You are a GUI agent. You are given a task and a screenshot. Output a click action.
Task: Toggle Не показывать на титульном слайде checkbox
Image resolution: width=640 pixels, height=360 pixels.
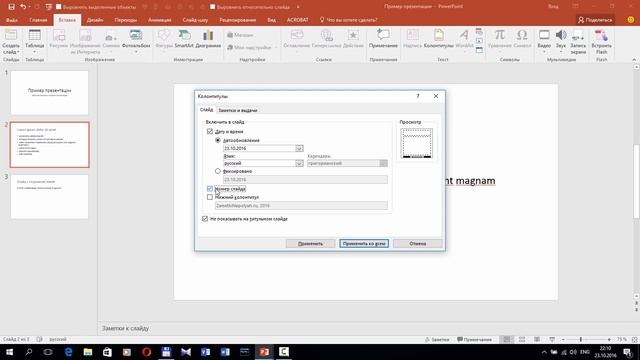pos(205,219)
